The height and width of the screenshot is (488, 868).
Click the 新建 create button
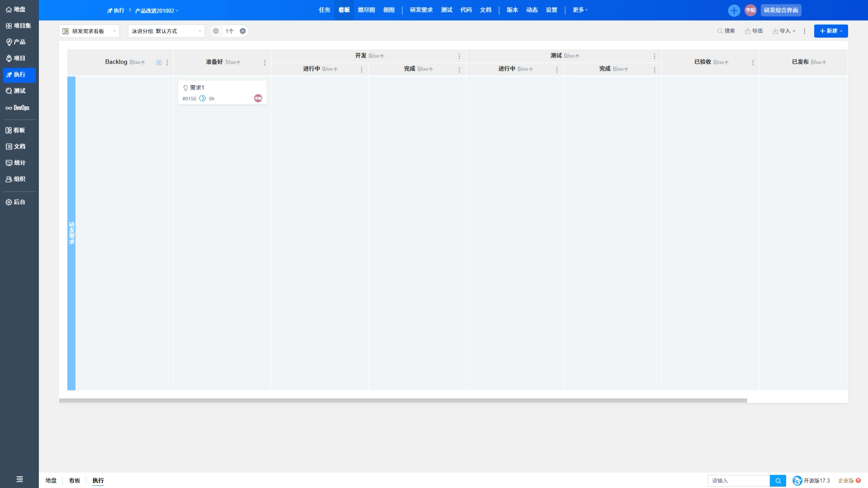[x=831, y=31]
